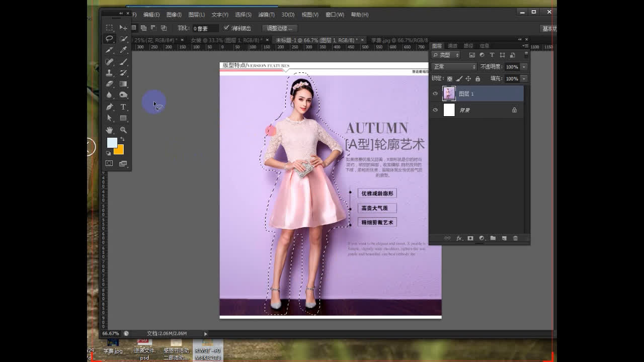Switch to the 女装 @ 33.3% document tab
The height and width of the screenshot is (362, 644).
pos(224,40)
